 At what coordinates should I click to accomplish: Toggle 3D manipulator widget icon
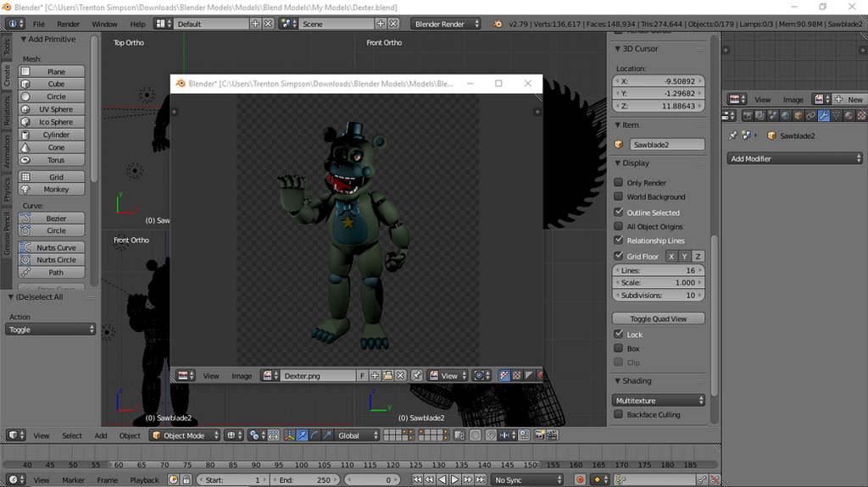(x=290, y=435)
